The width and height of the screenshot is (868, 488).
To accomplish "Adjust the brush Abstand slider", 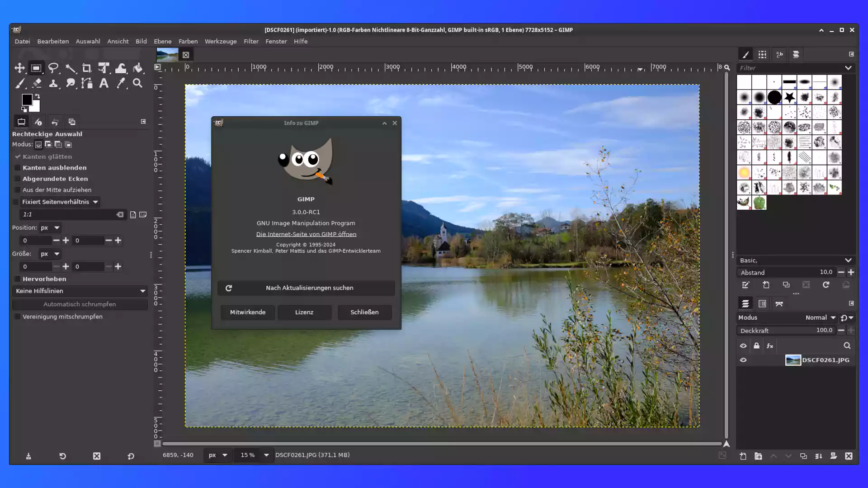I will point(786,272).
